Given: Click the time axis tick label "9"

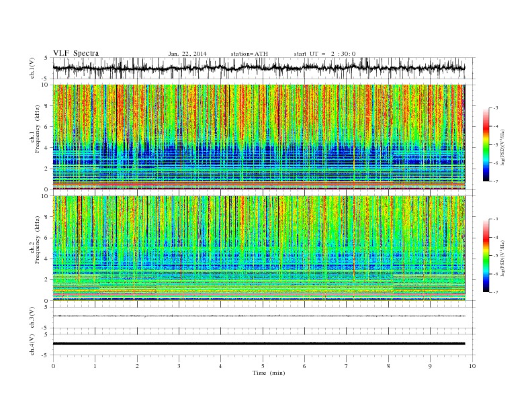Looking at the screenshot, I should [x=430, y=366].
